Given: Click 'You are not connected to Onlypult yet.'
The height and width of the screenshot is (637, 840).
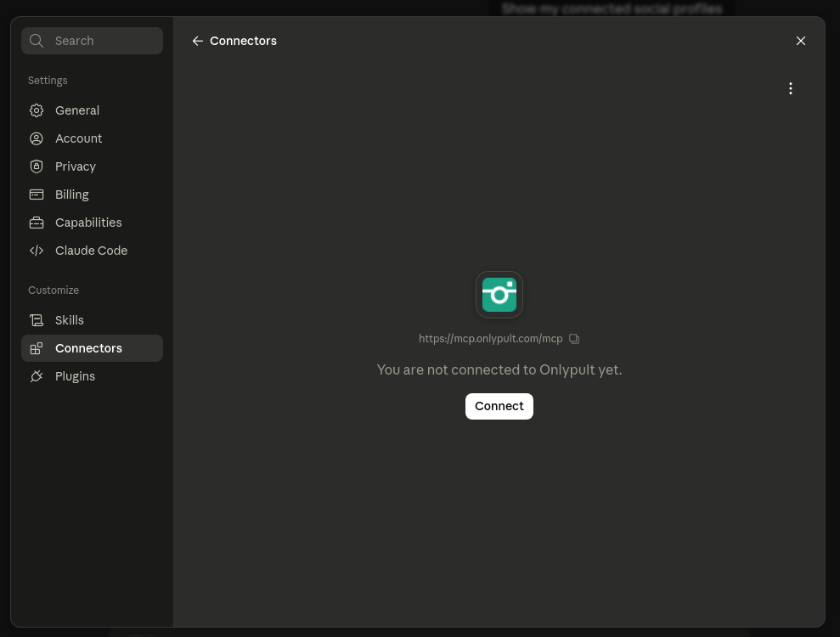Looking at the screenshot, I should (499, 369).
